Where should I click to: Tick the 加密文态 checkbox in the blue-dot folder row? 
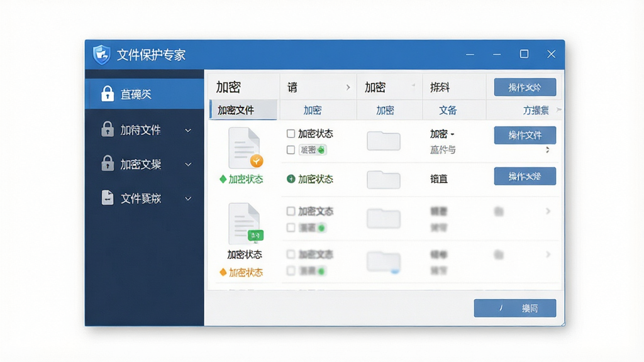[291, 255]
